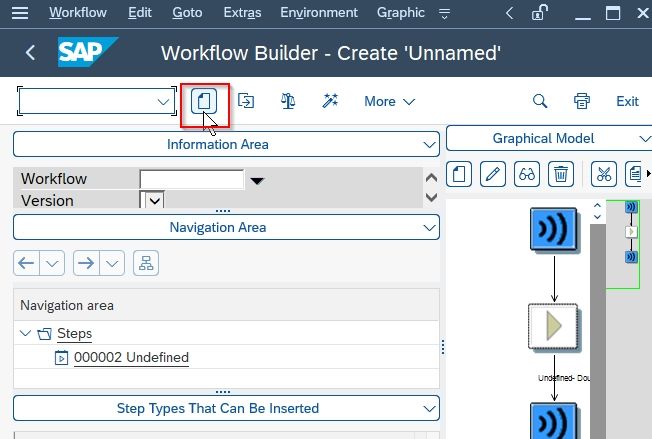
Task: Collapse the Steps tree node
Action: click(25, 333)
